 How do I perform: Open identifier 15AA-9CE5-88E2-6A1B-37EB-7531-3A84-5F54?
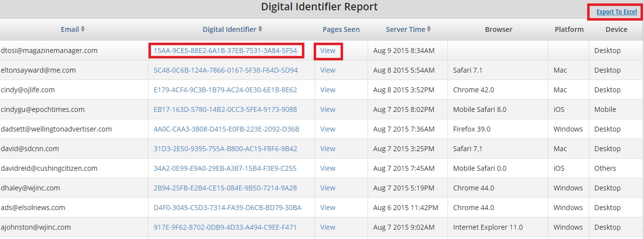click(225, 51)
